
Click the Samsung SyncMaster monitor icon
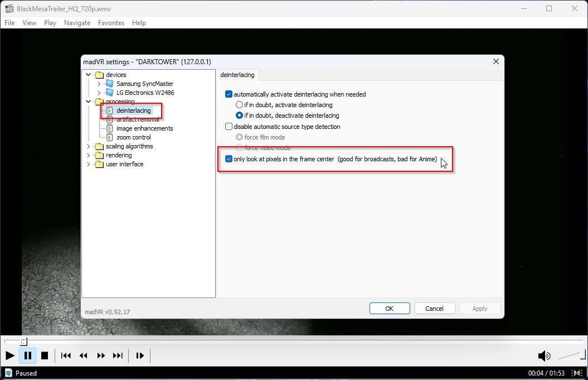pos(109,83)
